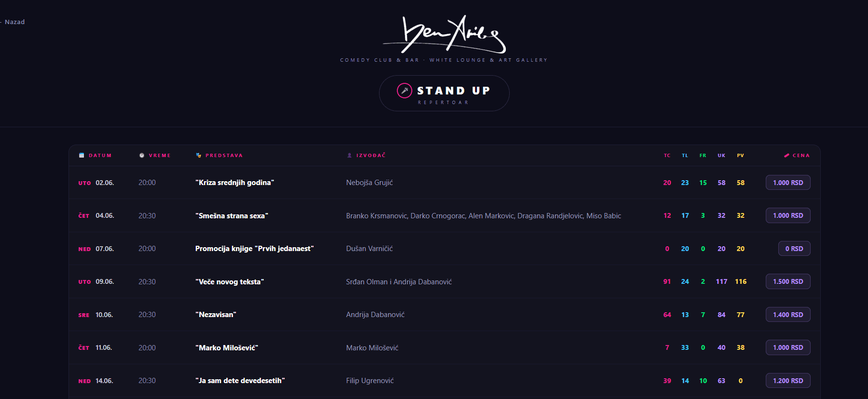Click the clock icon next to VREME
The width and height of the screenshot is (868, 399).
point(142,155)
